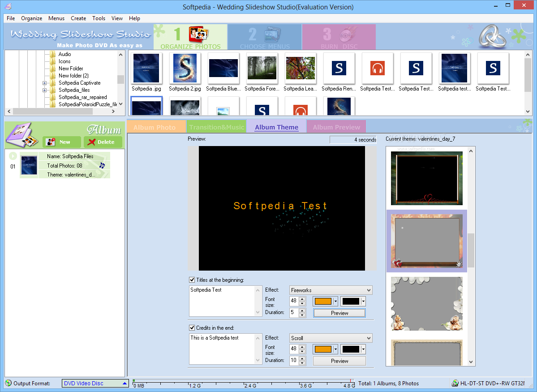Edit the beginning title text box
Viewport: 537px width, 392px height.
225,301
